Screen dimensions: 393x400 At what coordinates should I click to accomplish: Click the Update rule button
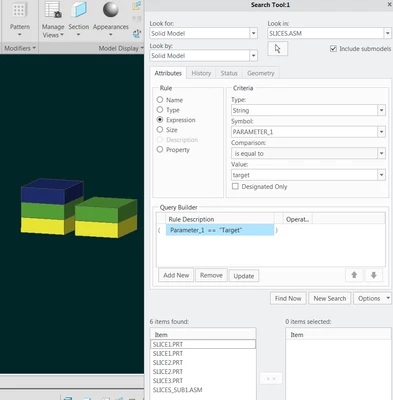pyautogui.click(x=244, y=276)
